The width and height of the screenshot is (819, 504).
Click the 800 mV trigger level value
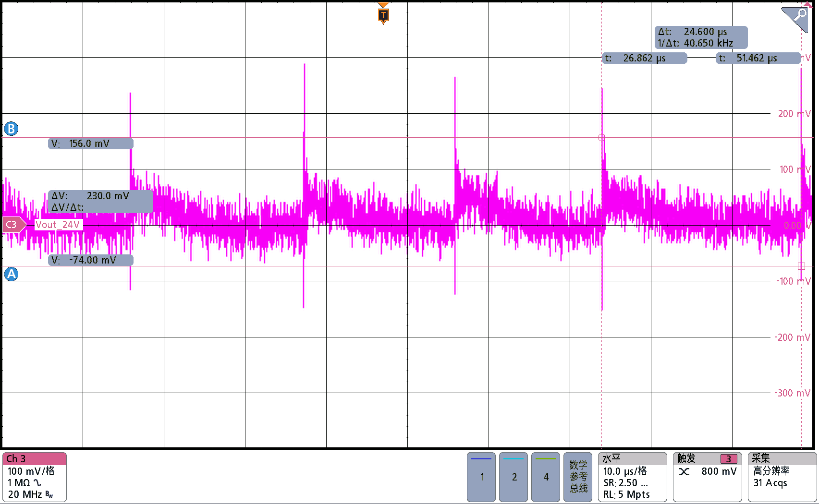[719, 471]
